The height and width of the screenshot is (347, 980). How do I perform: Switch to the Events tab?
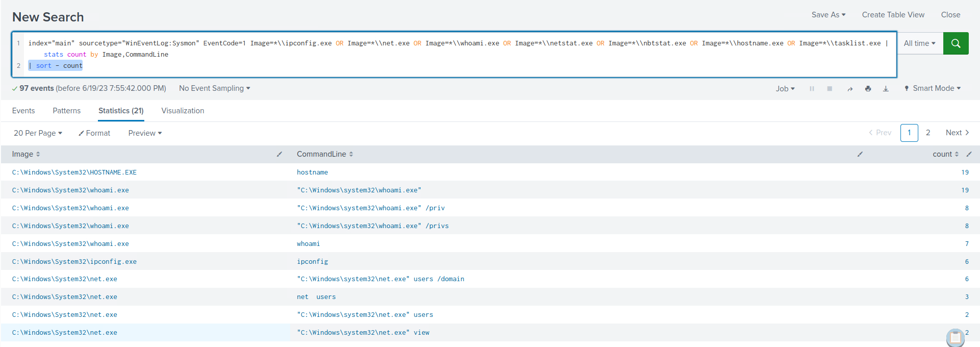(23, 111)
